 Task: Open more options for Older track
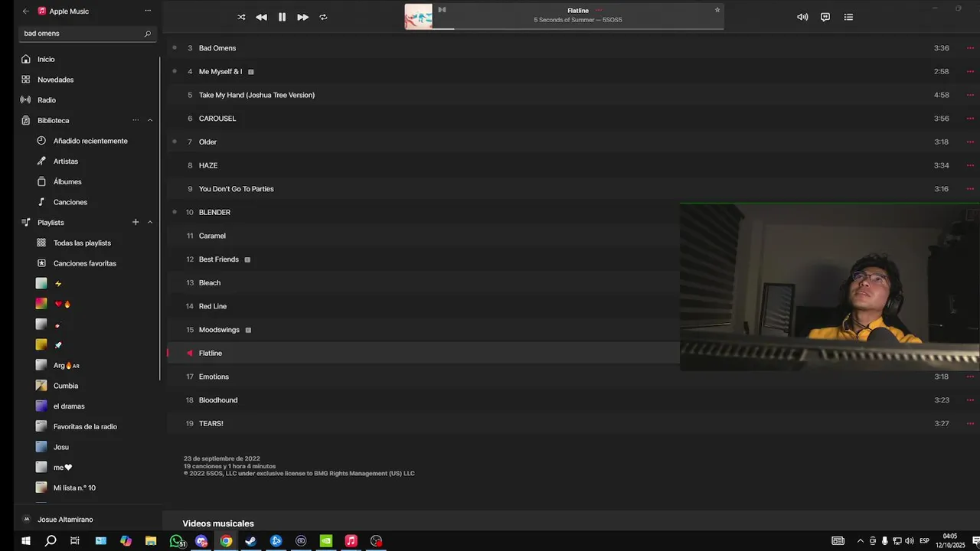tap(970, 142)
